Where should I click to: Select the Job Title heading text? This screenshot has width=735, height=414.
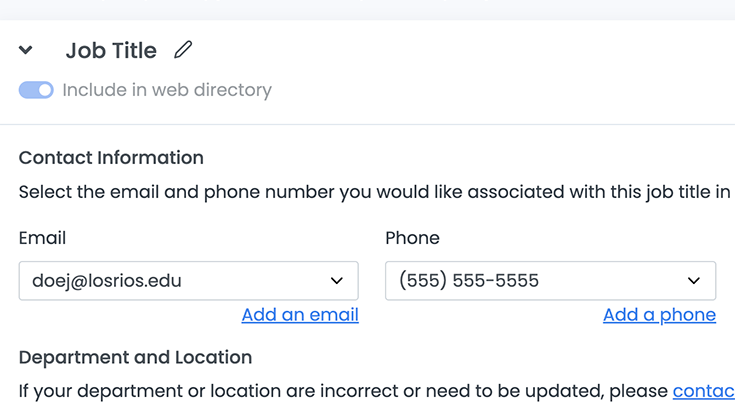coord(111,51)
